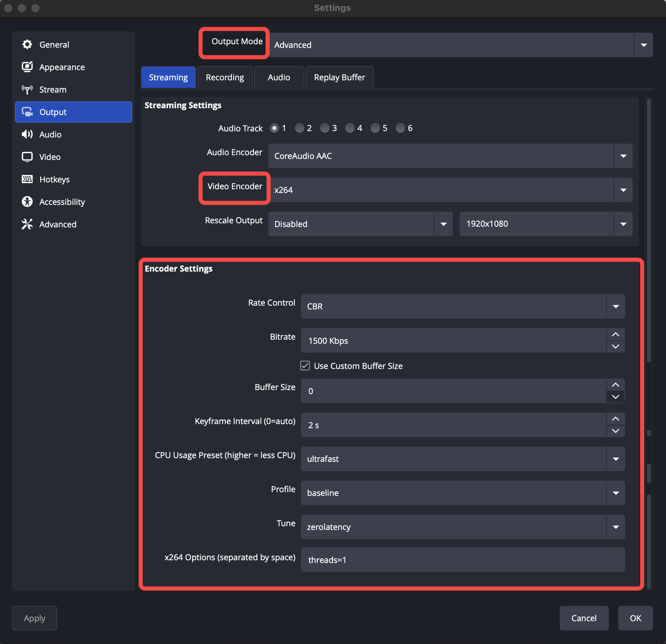Open Appearance settings via its sidebar icon

[x=27, y=67]
